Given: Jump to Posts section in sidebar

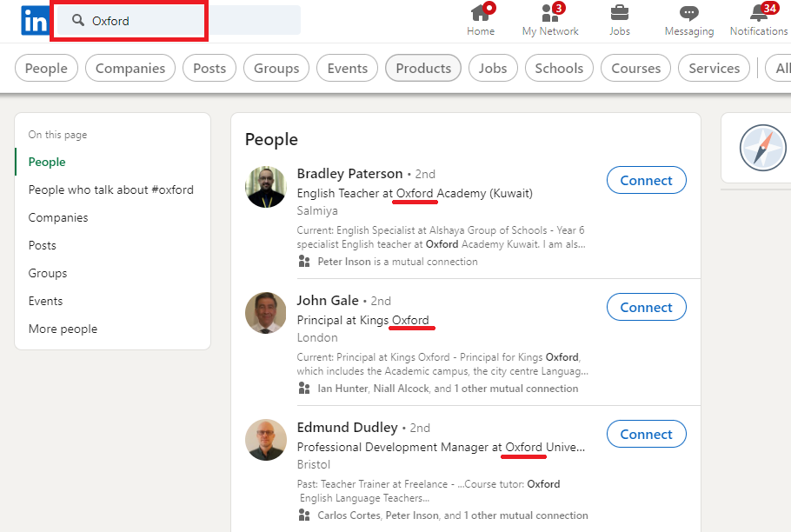Looking at the screenshot, I should click(43, 245).
